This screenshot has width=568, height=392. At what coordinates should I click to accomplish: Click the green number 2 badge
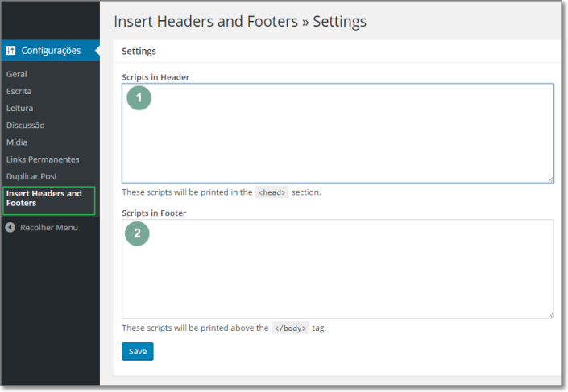138,233
